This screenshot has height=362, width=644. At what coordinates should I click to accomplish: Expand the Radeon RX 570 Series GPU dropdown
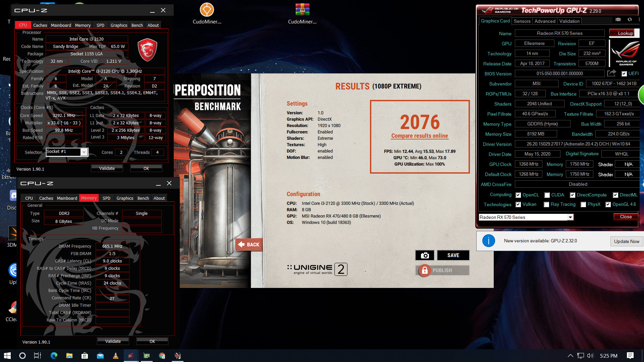tap(570, 217)
